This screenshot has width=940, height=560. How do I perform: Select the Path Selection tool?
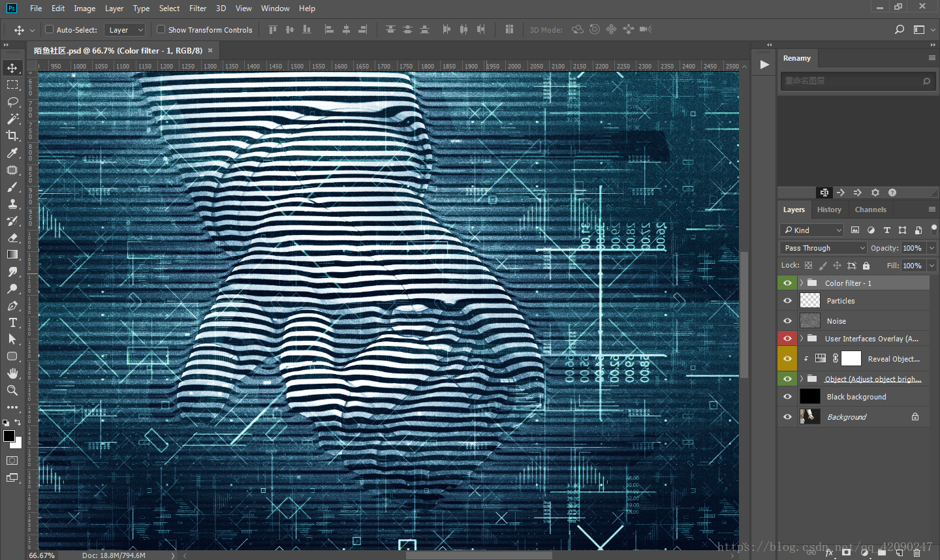(x=12, y=339)
